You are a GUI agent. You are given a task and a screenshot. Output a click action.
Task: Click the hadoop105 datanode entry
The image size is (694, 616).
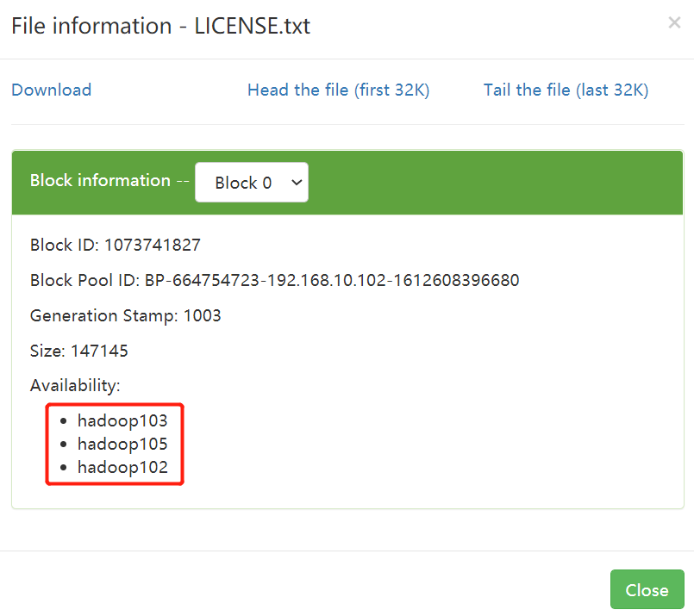122,445
